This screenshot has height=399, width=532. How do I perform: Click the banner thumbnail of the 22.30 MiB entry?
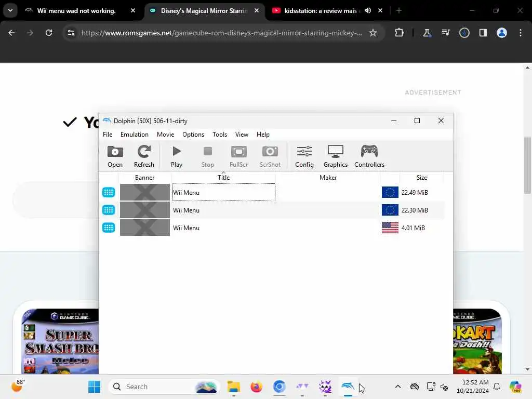145,210
